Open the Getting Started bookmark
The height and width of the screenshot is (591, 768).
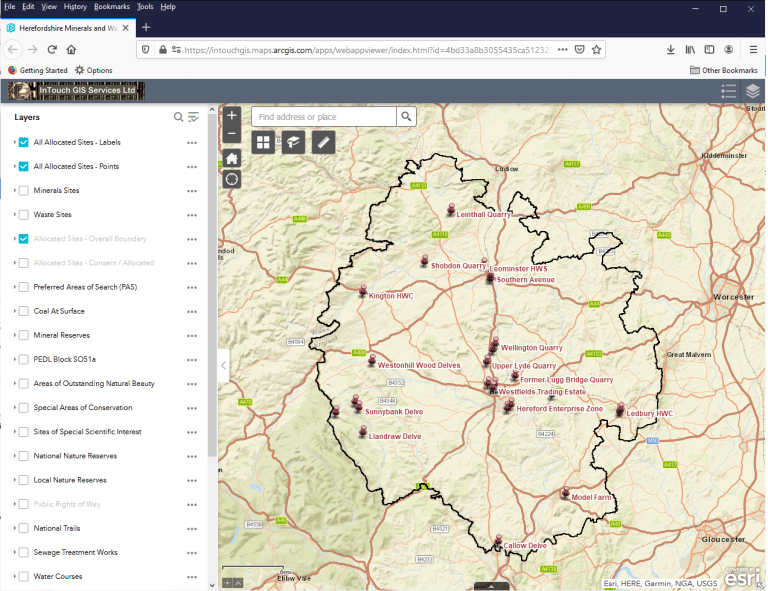[38, 70]
